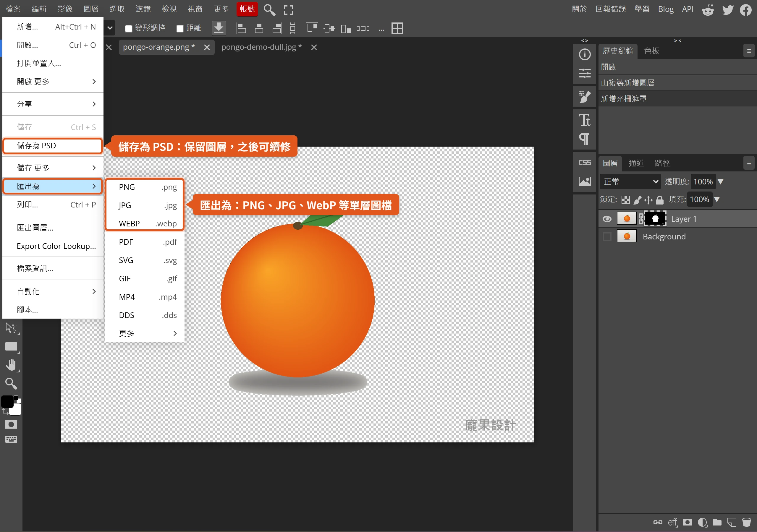Open the Blog link
757x532 pixels.
click(666, 9)
